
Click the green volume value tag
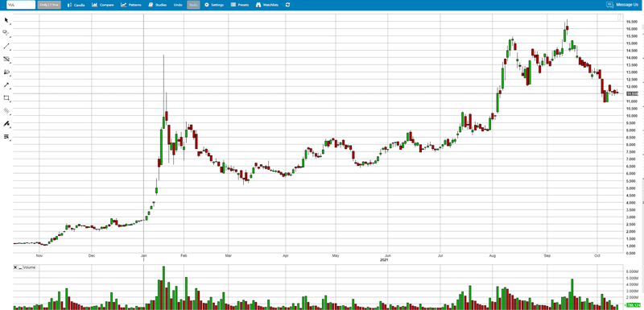pos(633,305)
